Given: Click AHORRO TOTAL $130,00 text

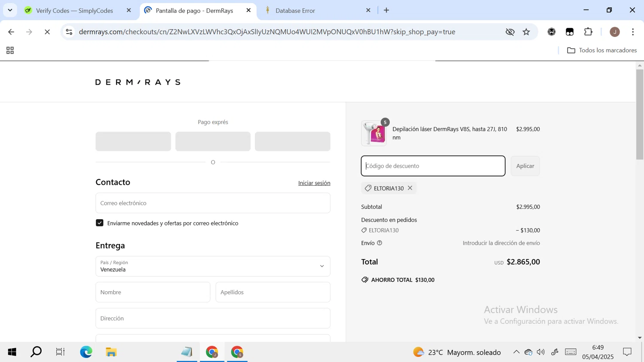Looking at the screenshot, I should point(403,280).
